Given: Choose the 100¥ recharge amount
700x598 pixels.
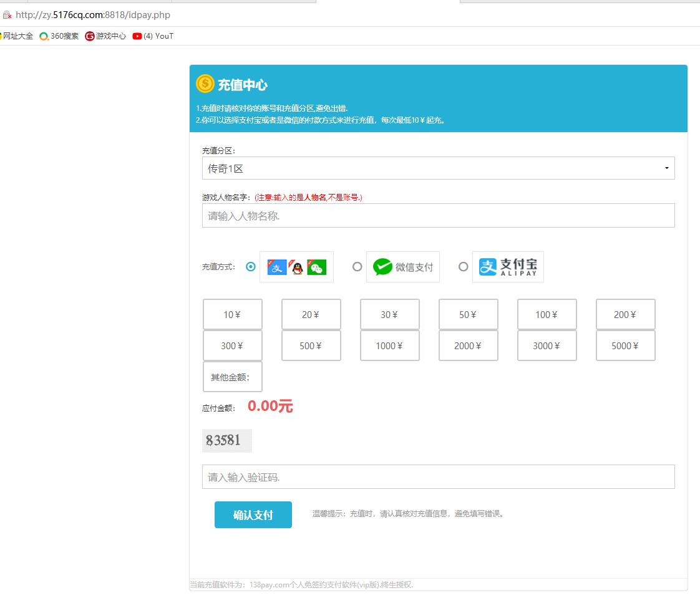Looking at the screenshot, I should coord(547,314).
